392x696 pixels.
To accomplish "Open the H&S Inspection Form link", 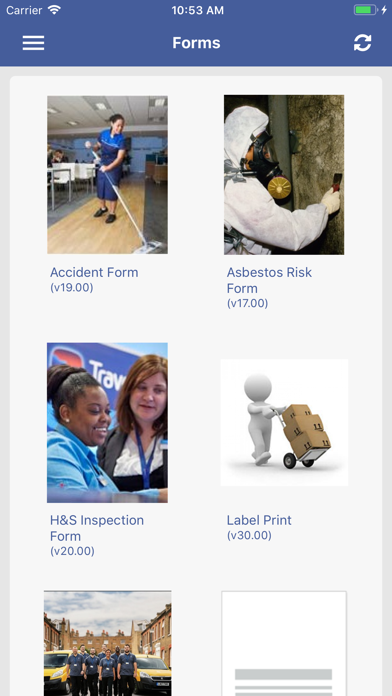I will [x=97, y=528].
